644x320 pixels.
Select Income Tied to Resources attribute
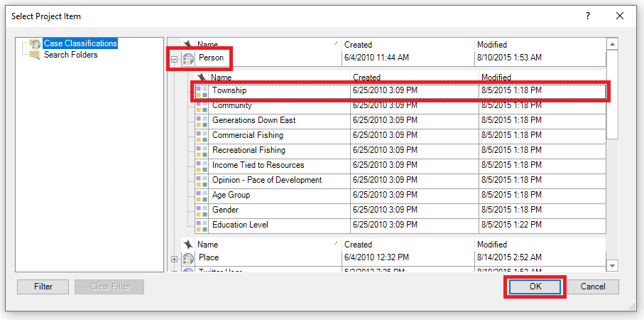click(258, 165)
